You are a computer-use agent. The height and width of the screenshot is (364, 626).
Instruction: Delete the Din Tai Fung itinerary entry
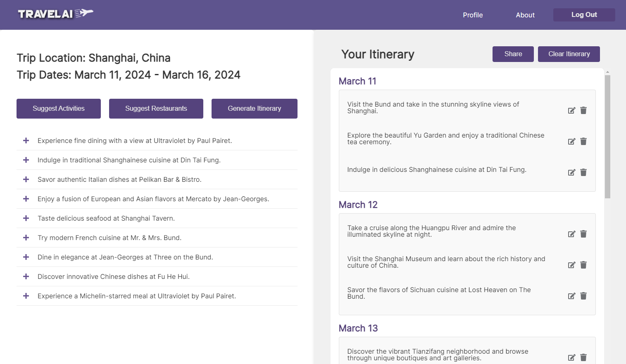coord(583,172)
